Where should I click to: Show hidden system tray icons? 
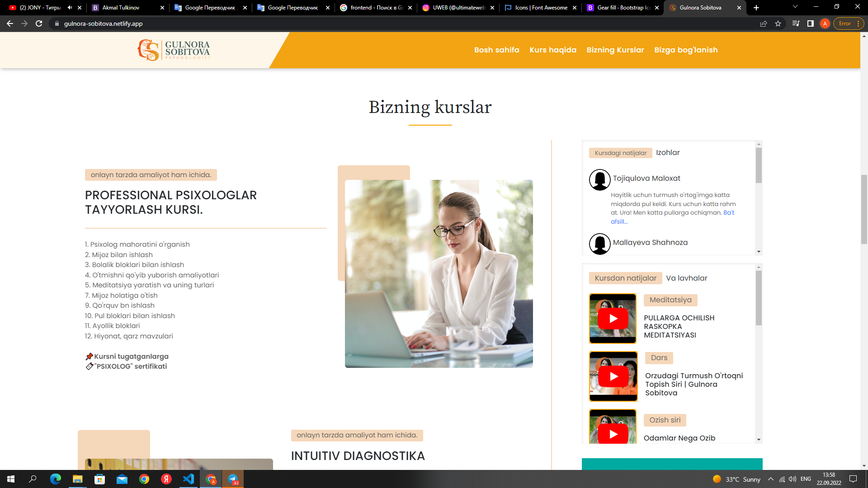tap(770, 479)
